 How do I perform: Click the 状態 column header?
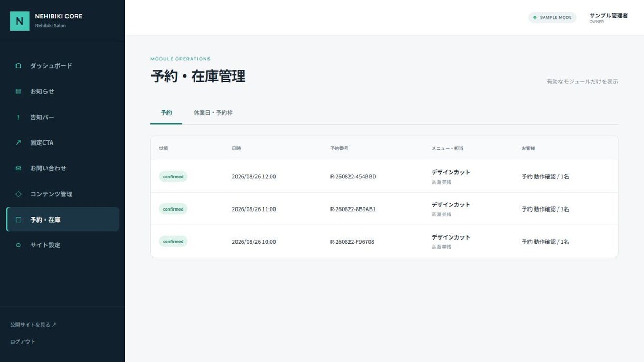(x=164, y=148)
